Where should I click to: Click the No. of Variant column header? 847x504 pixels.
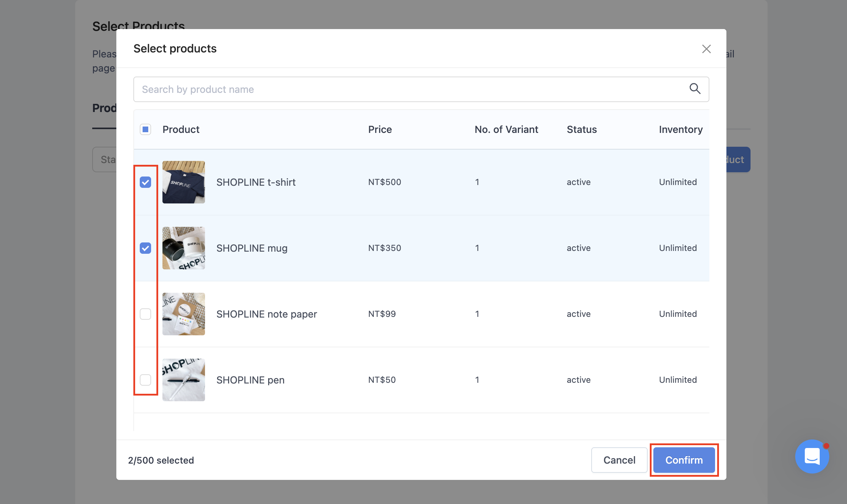(x=506, y=129)
